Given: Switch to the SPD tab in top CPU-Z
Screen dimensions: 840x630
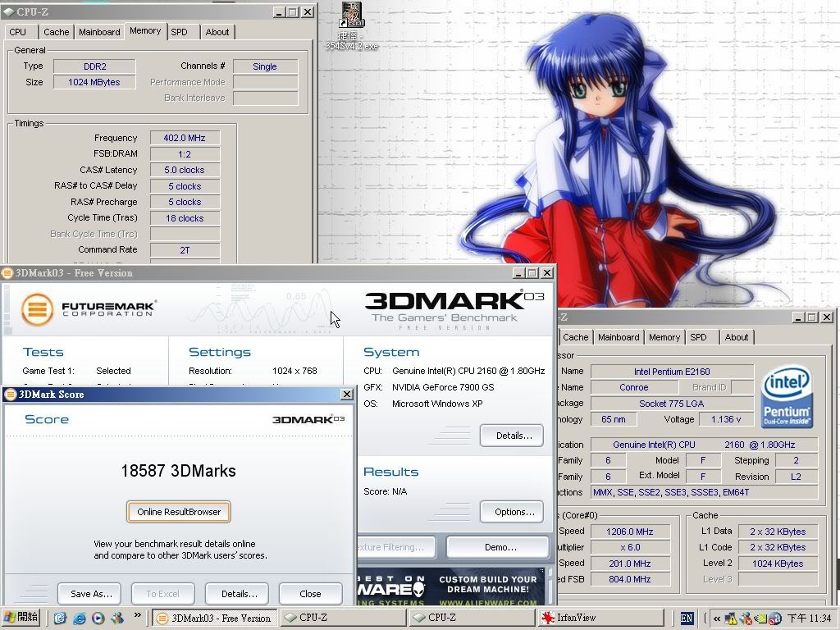Looking at the screenshot, I should [x=179, y=32].
